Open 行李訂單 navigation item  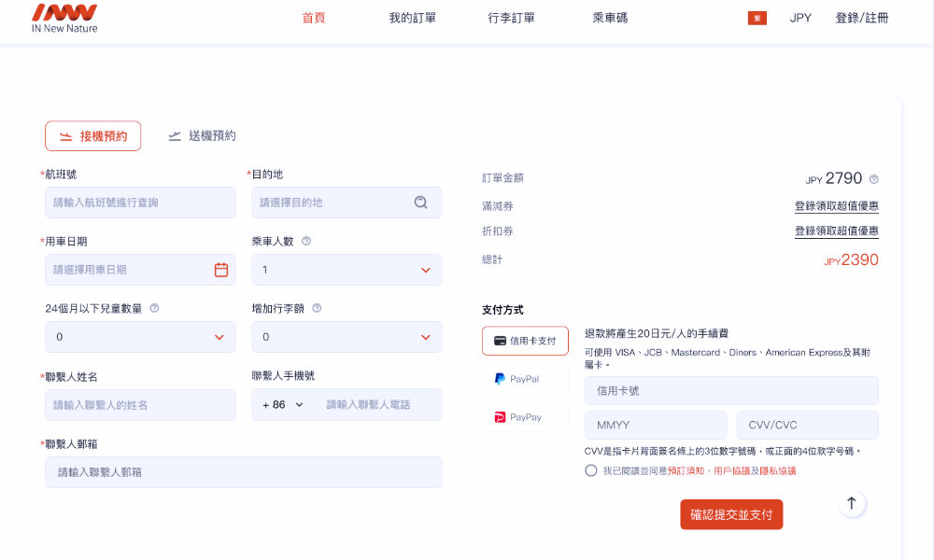[511, 18]
